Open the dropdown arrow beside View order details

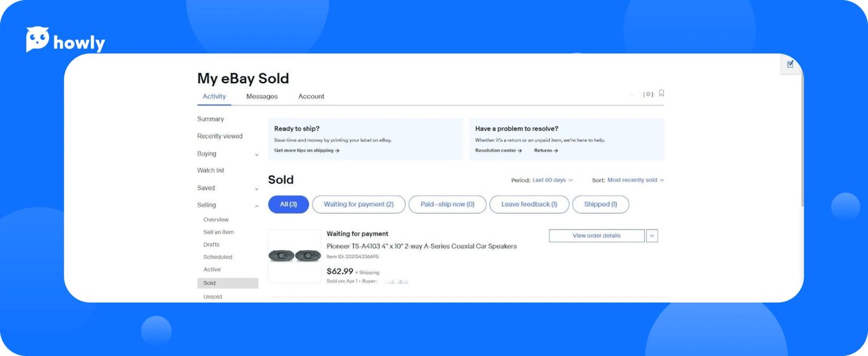(x=652, y=236)
